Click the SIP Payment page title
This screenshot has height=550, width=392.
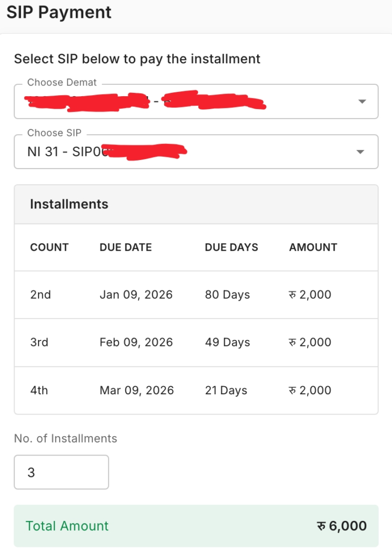[x=59, y=13]
